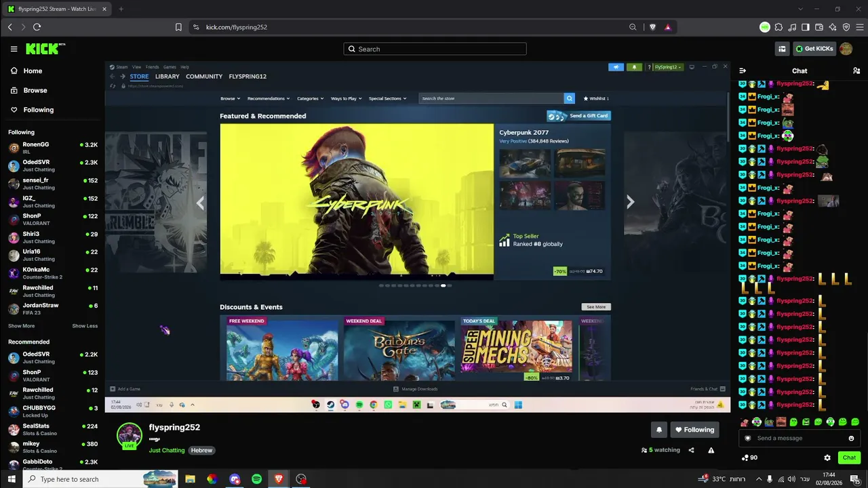Go back in Steam carousel with left arrow

200,202
